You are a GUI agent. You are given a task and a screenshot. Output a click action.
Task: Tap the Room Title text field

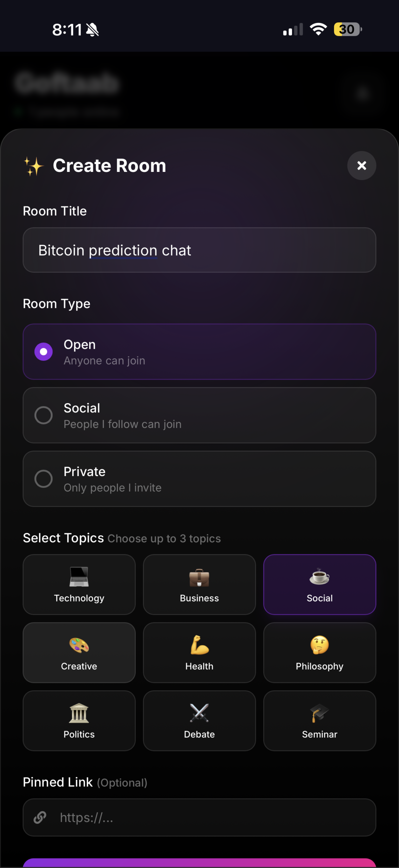199,250
